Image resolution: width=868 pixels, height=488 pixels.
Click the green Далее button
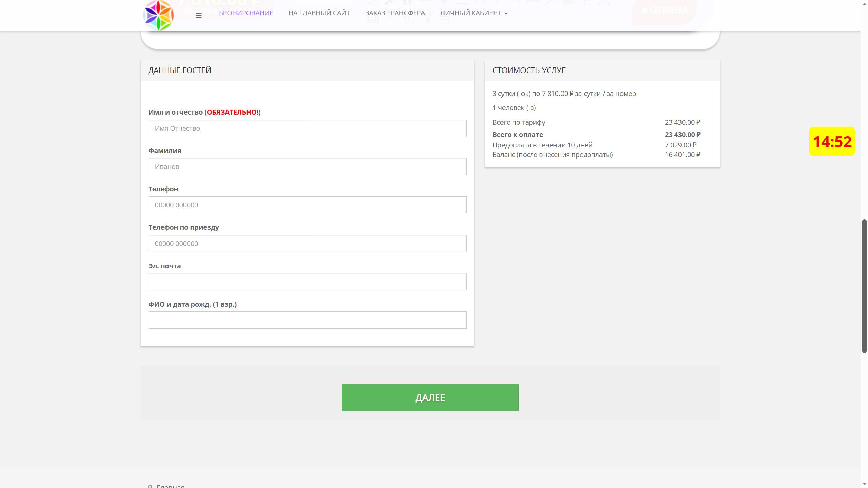point(430,398)
